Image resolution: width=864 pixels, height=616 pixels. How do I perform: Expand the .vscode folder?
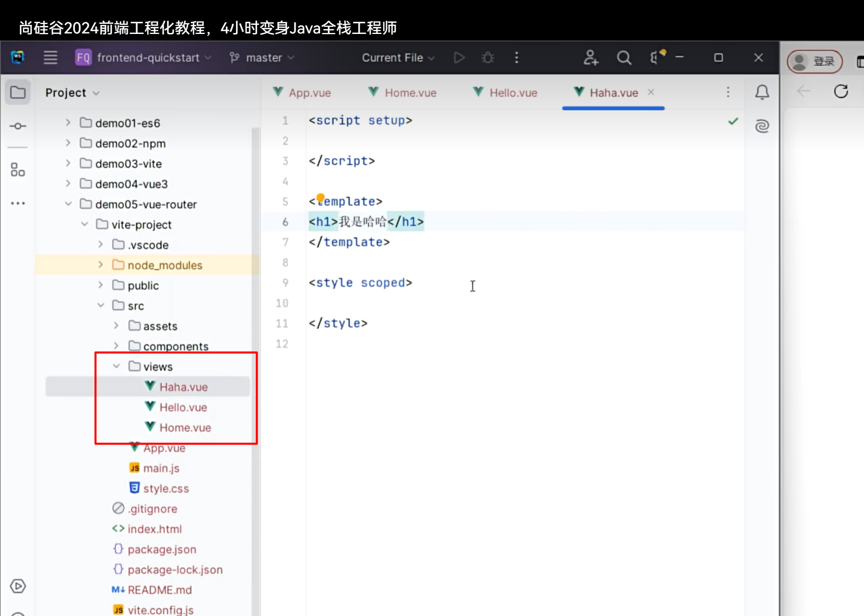click(x=100, y=244)
